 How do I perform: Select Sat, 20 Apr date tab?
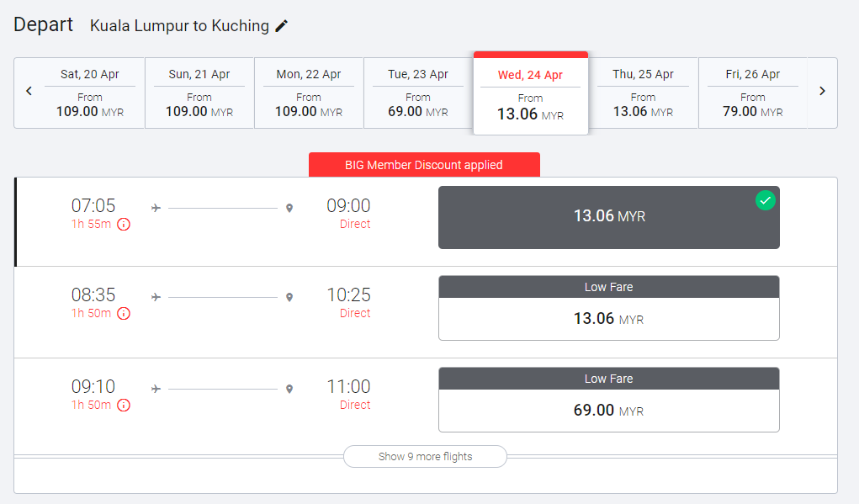pyautogui.click(x=90, y=93)
